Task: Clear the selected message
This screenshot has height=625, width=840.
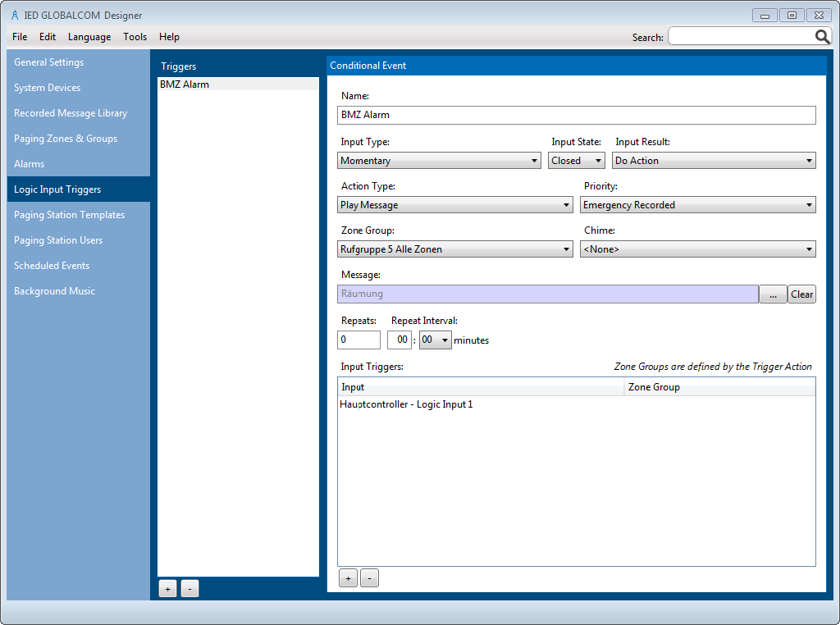Action: 801,294
